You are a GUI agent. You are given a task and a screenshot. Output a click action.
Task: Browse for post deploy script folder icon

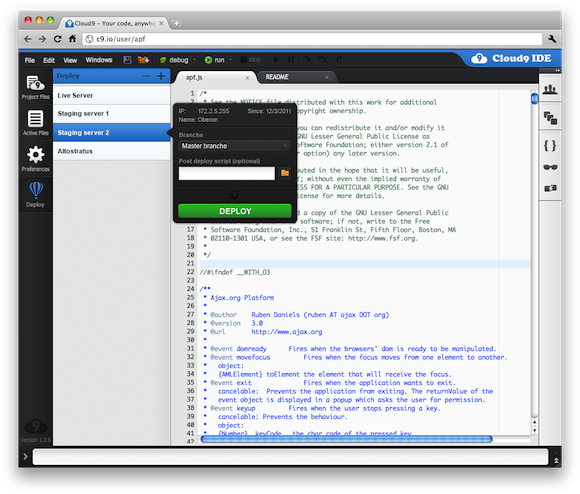tap(285, 173)
